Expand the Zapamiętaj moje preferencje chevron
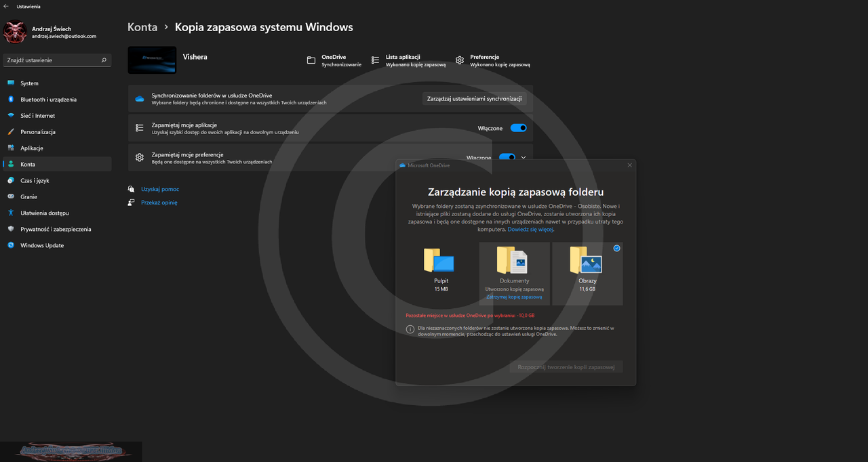The image size is (868, 462). [x=524, y=157]
